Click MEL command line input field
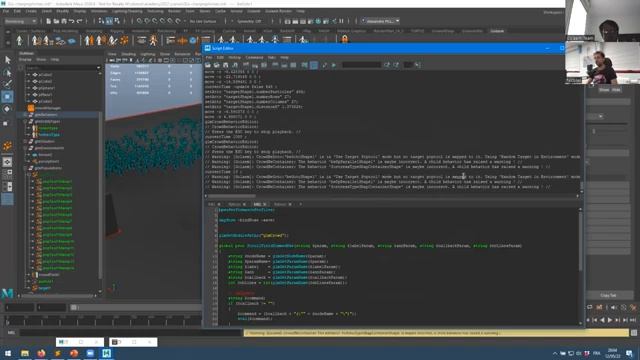This screenshot has width=640, height=360. (131, 333)
